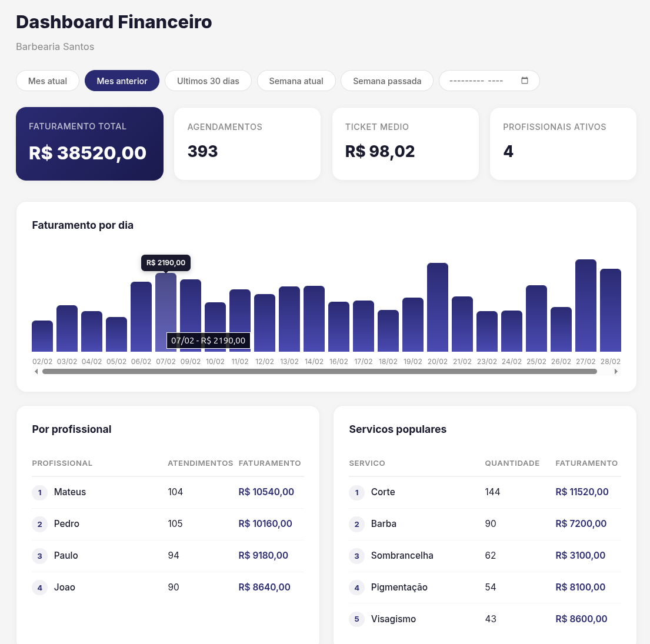The height and width of the screenshot is (644, 650).
Task: Click the right arrow of the chart scrollbar
Action: pyautogui.click(x=616, y=371)
